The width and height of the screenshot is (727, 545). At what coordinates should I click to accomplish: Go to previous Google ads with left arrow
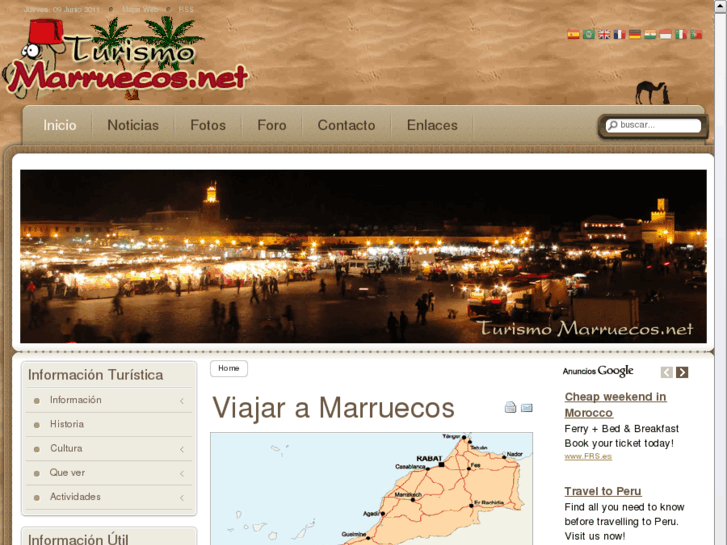point(666,372)
